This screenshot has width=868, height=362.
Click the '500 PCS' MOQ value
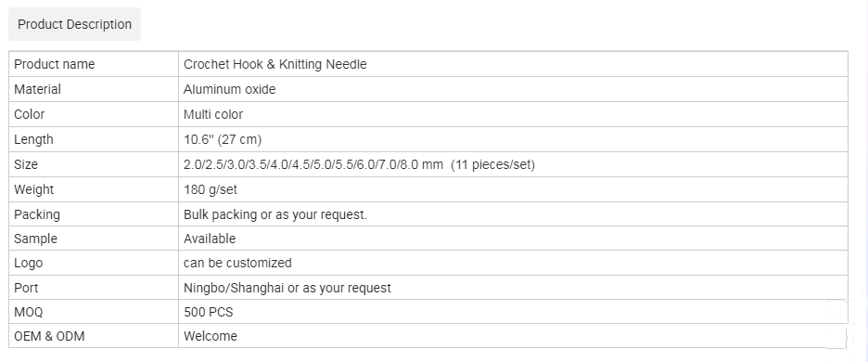[209, 312]
